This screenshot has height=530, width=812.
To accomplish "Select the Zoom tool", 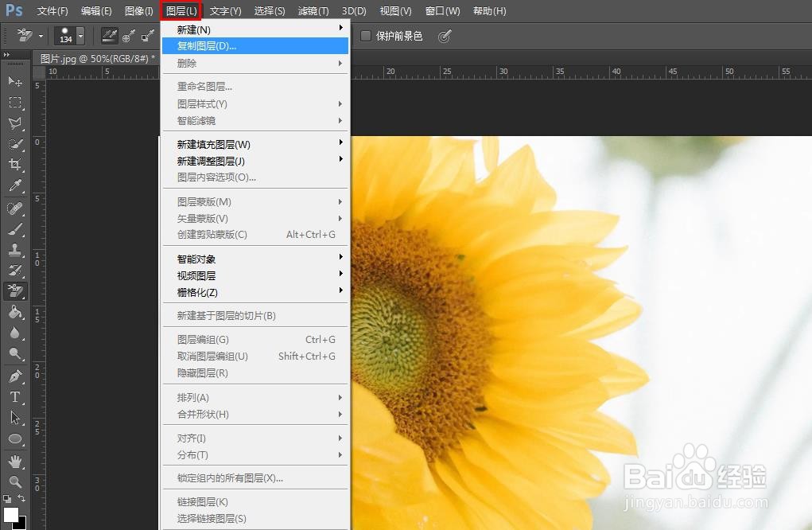I will pos(15,481).
